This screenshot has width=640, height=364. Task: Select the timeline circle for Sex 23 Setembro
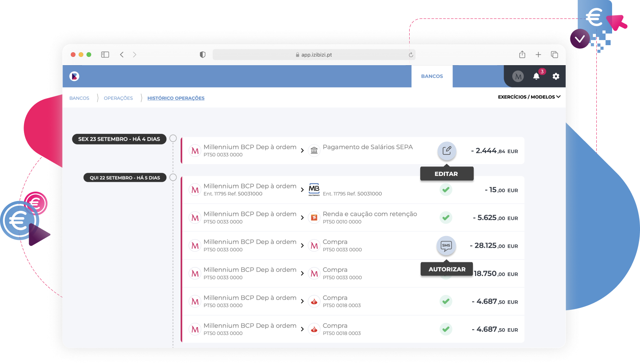[x=173, y=138]
